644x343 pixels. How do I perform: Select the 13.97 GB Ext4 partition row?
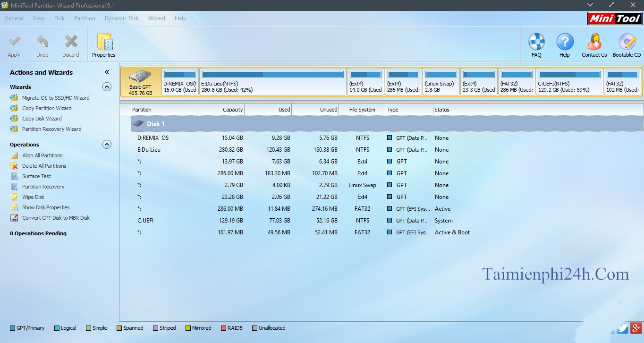[x=387, y=162]
